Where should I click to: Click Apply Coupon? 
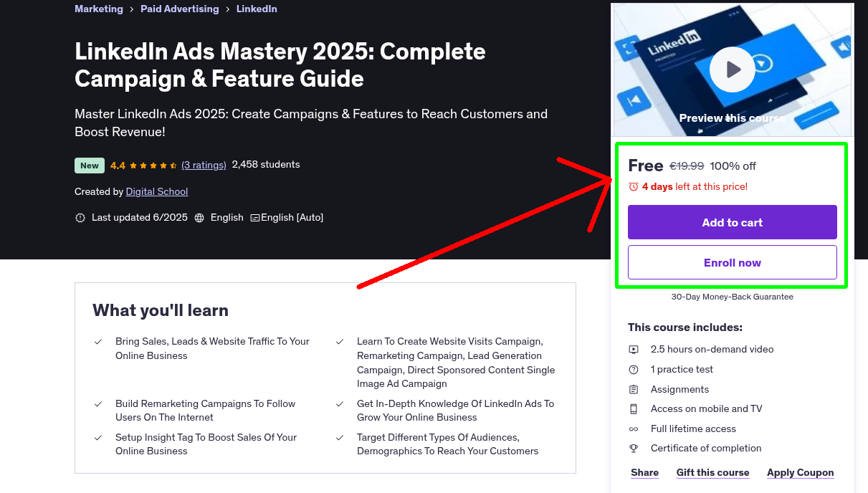pos(801,473)
